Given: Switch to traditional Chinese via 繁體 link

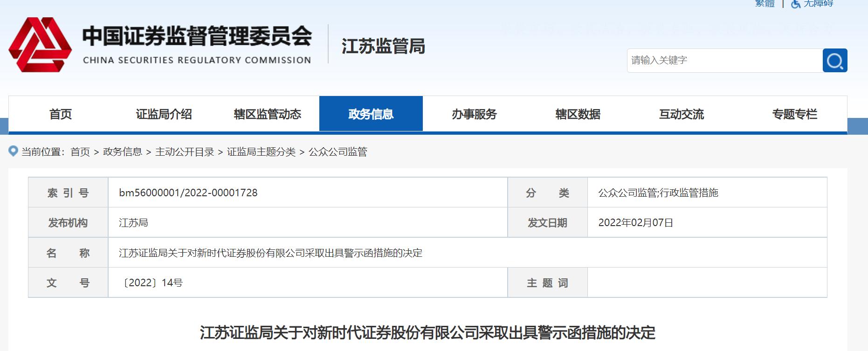Looking at the screenshot, I should (765, 4).
